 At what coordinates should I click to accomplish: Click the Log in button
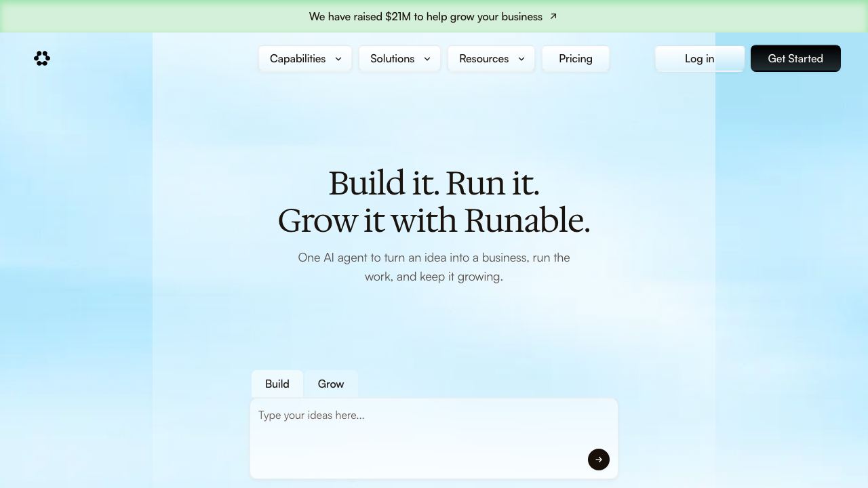pyautogui.click(x=700, y=58)
